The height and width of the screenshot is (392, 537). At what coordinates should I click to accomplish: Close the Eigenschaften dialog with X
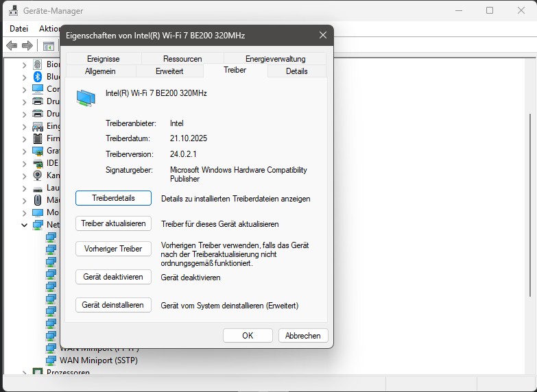(322, 35)
